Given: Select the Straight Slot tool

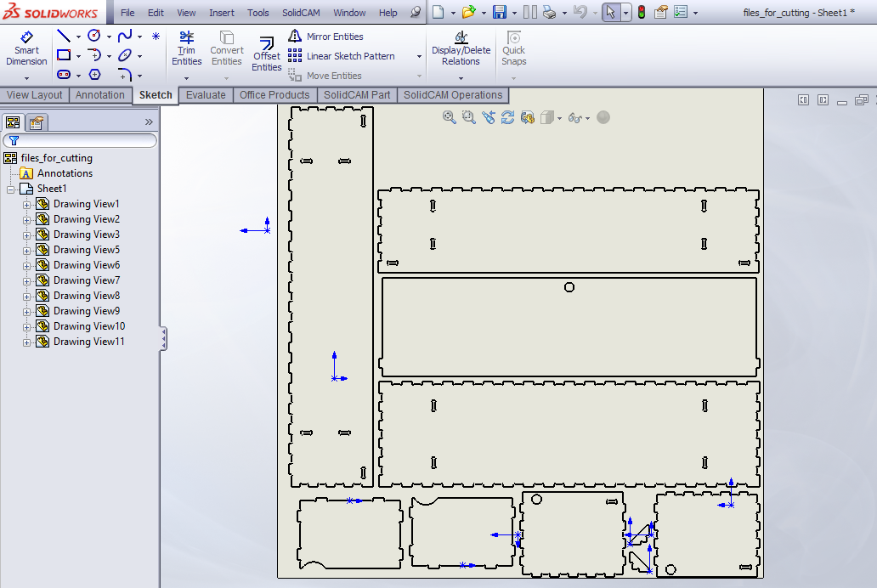Looking at the screenshot, I should [x=64, y=75].
